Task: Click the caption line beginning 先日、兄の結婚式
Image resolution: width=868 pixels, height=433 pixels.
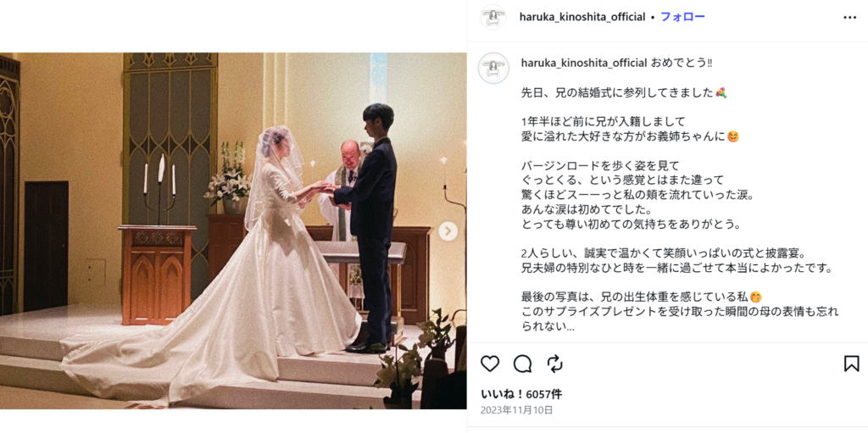Action: click(624, 92)
